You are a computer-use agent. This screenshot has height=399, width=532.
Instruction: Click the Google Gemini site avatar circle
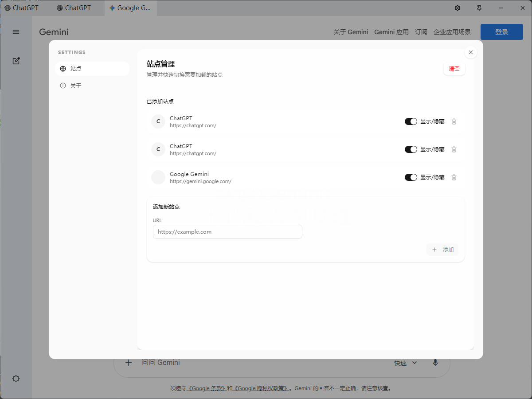tap(158, 177)
